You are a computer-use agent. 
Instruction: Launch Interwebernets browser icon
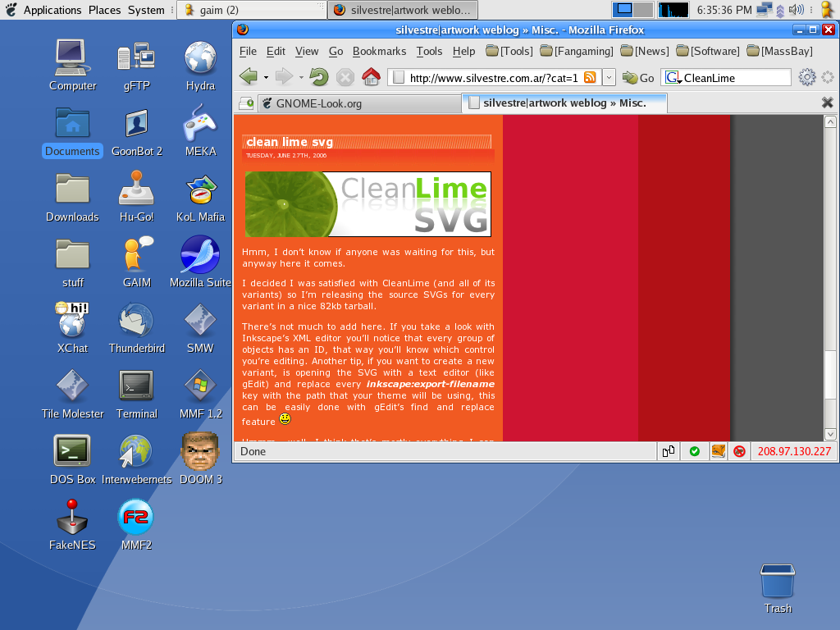coord(137,459)
